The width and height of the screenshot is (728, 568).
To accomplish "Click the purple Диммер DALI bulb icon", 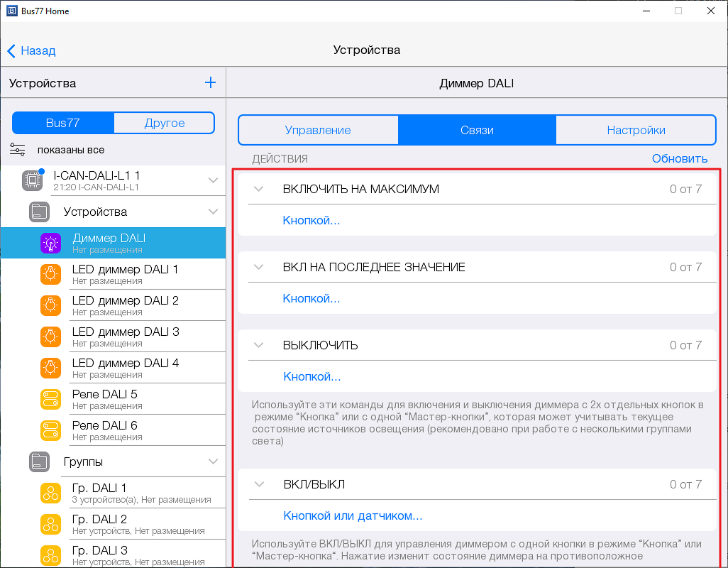I will (x=50, y=243).
